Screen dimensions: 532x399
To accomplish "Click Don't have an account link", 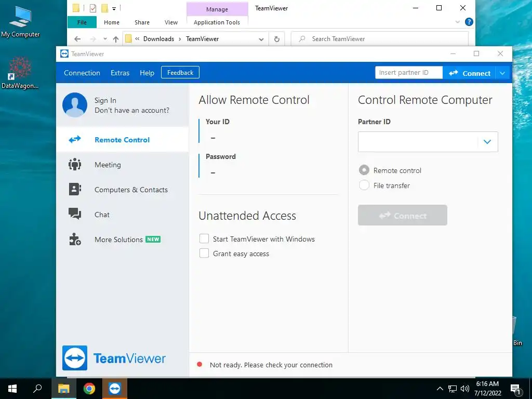I will pyautogui.click(x=131, y=110).
